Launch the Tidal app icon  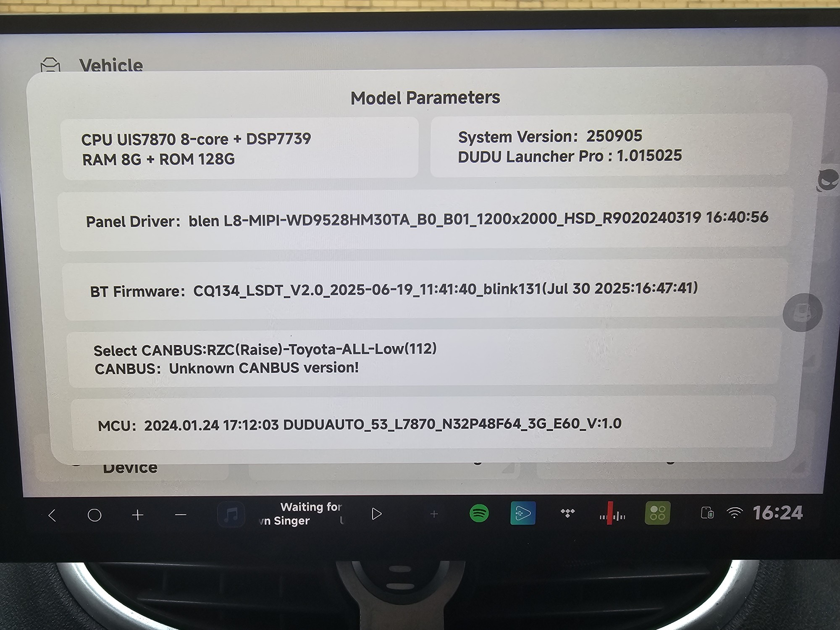tap(568, 513)
